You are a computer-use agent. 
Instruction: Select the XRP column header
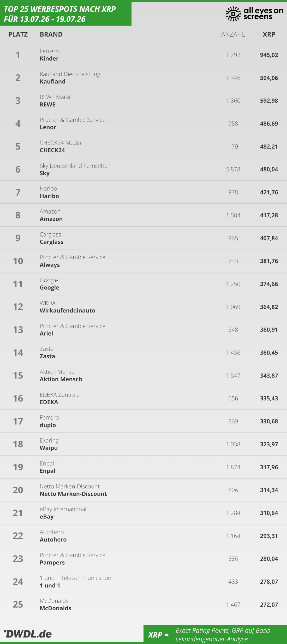pos(269,34)
